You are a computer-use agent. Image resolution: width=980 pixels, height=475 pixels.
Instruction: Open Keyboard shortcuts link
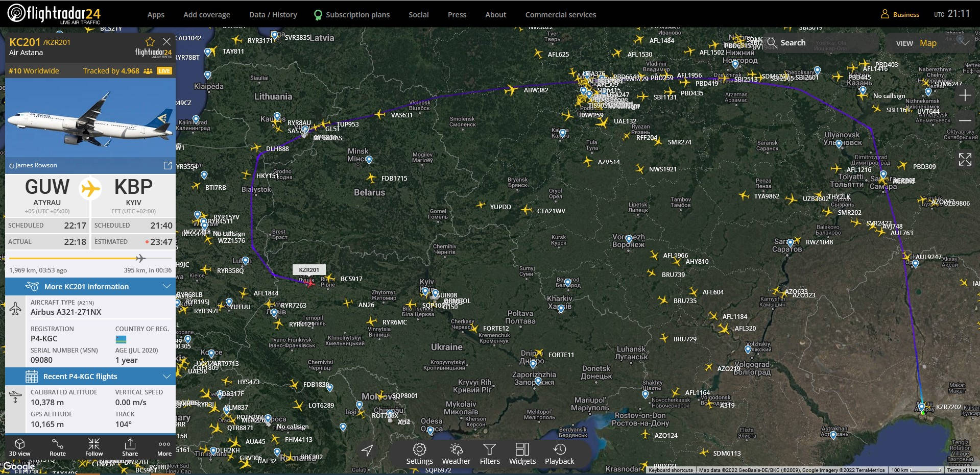coord(671,470)
